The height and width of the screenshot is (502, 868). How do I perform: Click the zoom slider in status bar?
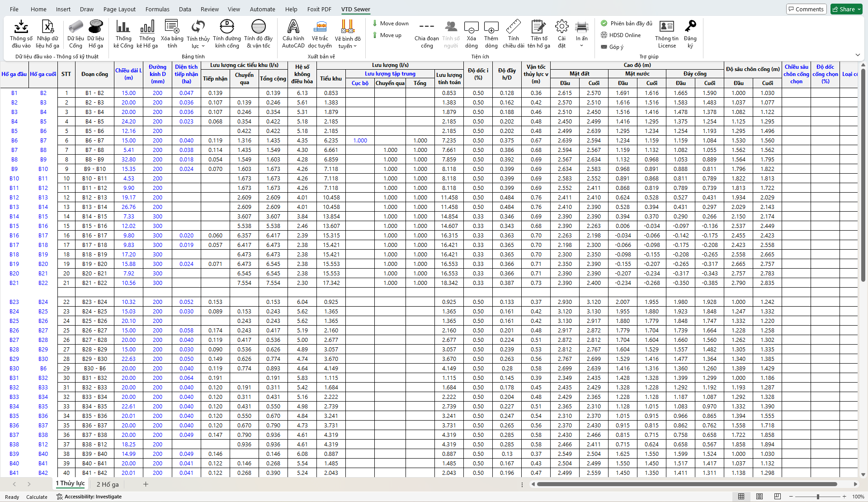(x=818, y=497)
